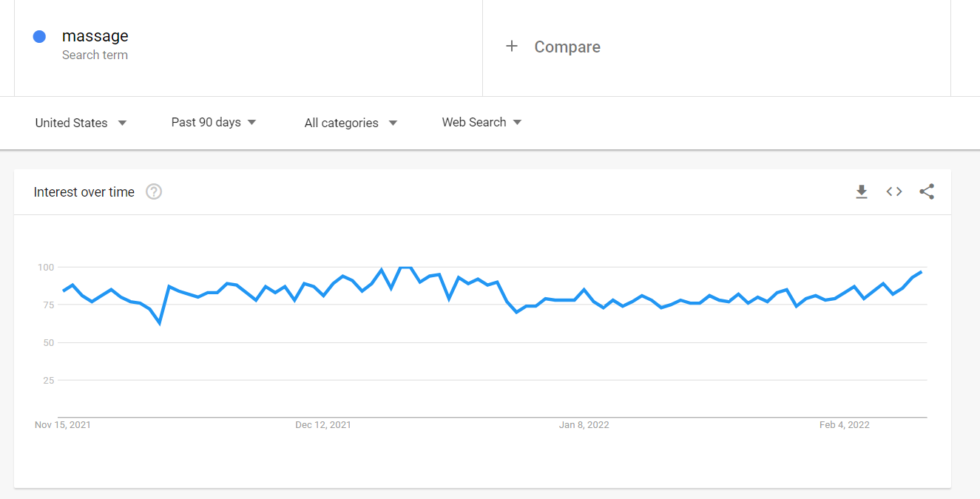Edit the massage search term

pos(95,36)
